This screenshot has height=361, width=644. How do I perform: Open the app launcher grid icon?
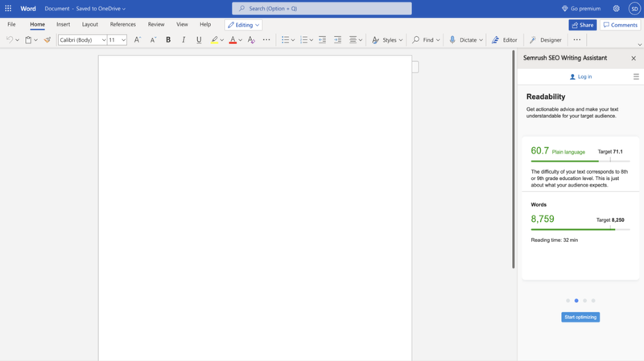(8, 8)
